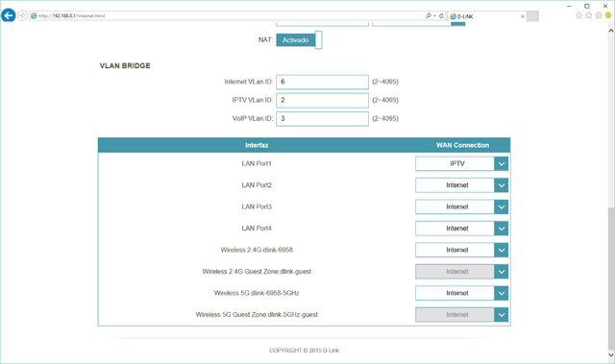Click the search magnifier in address bar
The height and width of the screenshot is (364, 615).
pyautogui.click(x=429, y=15)
